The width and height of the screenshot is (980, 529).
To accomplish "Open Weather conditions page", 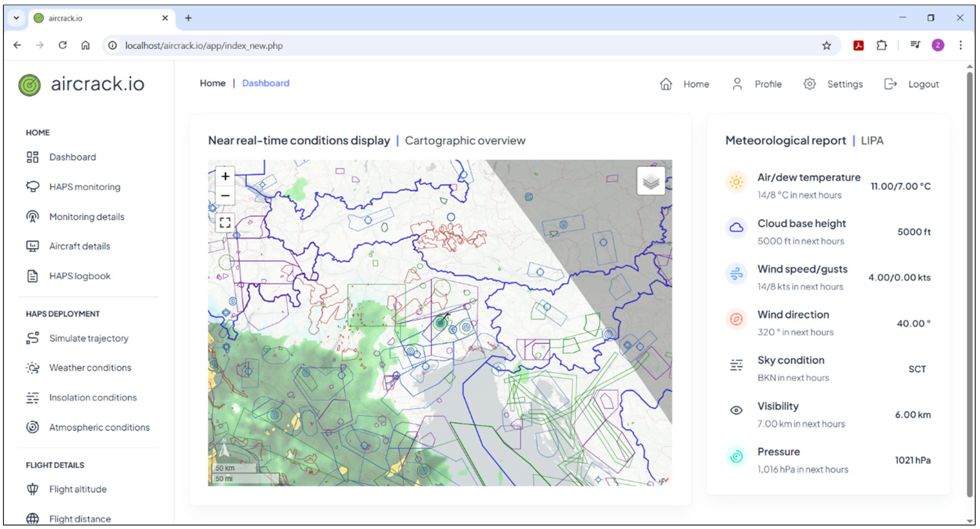I will [x=90, y=368].
